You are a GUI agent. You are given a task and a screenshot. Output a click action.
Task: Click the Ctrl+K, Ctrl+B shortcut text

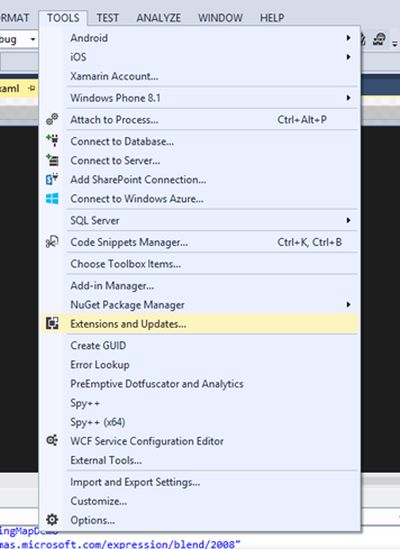[x=310, y=242]
